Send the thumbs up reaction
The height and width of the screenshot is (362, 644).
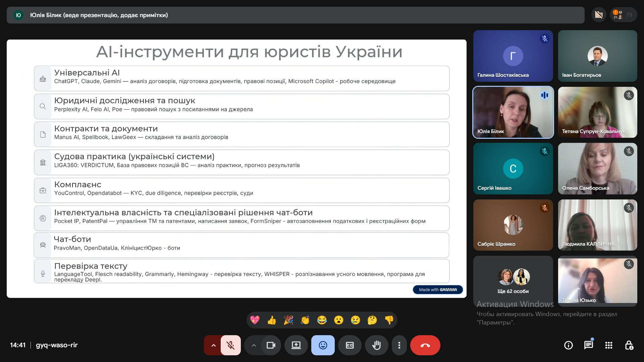click(272, 320)
